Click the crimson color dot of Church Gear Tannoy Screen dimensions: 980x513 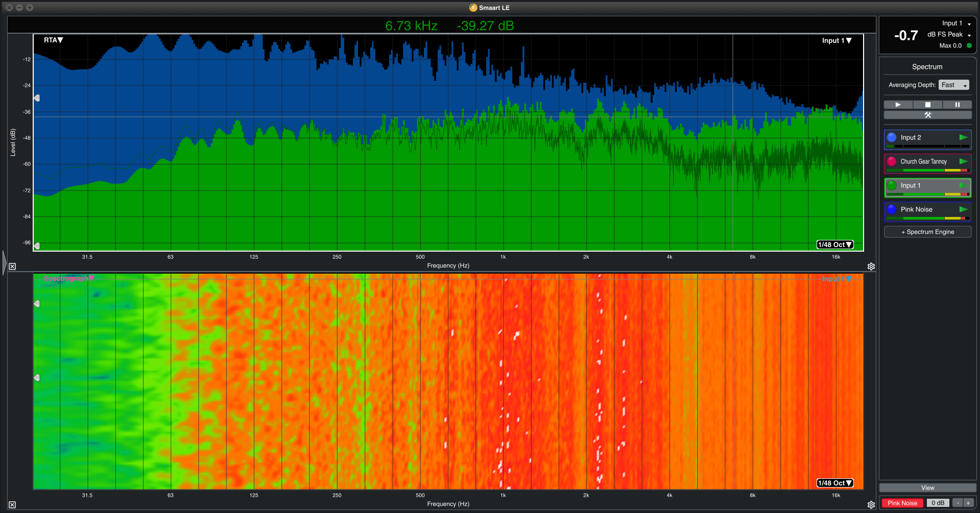[892, 161]
